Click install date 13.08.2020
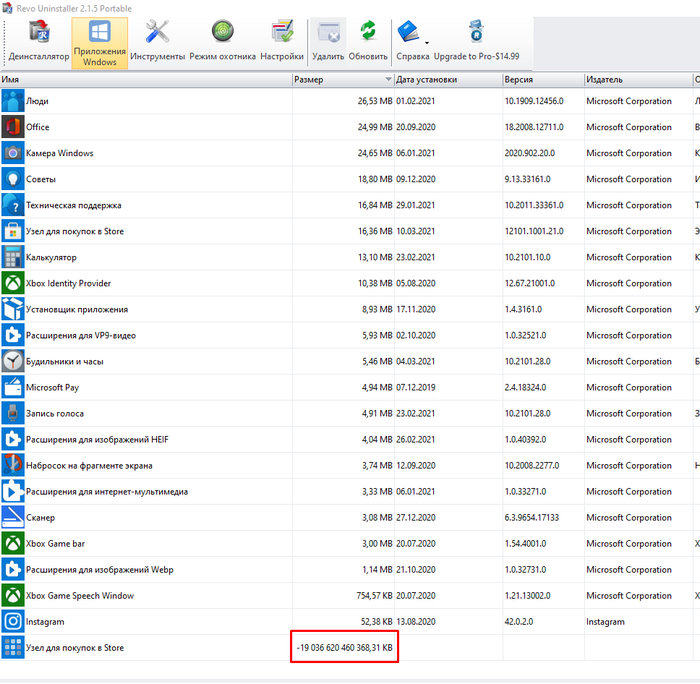The height and width of the screenshot is (684, 700). 416,621
